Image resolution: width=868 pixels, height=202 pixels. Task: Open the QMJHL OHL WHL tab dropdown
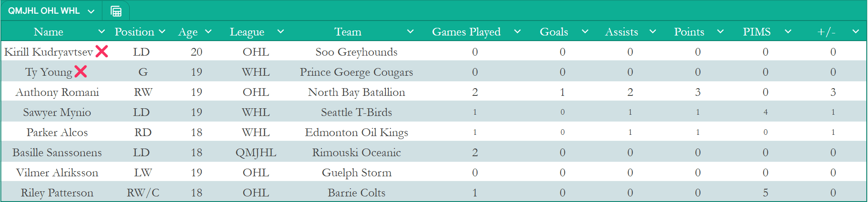(x=91, y=12)
